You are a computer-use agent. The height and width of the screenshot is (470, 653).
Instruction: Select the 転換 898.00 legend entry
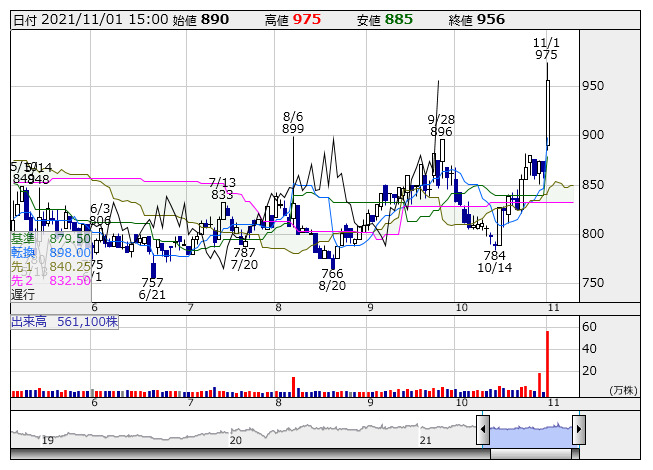coord(51,253)
